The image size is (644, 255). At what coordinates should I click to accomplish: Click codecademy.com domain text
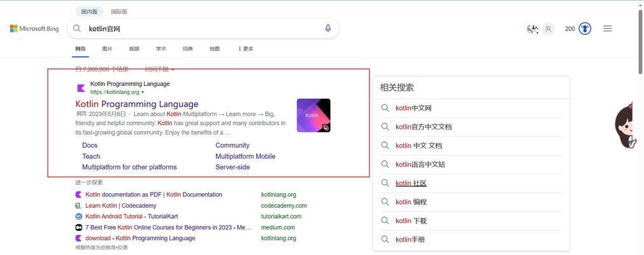point(284,206)
